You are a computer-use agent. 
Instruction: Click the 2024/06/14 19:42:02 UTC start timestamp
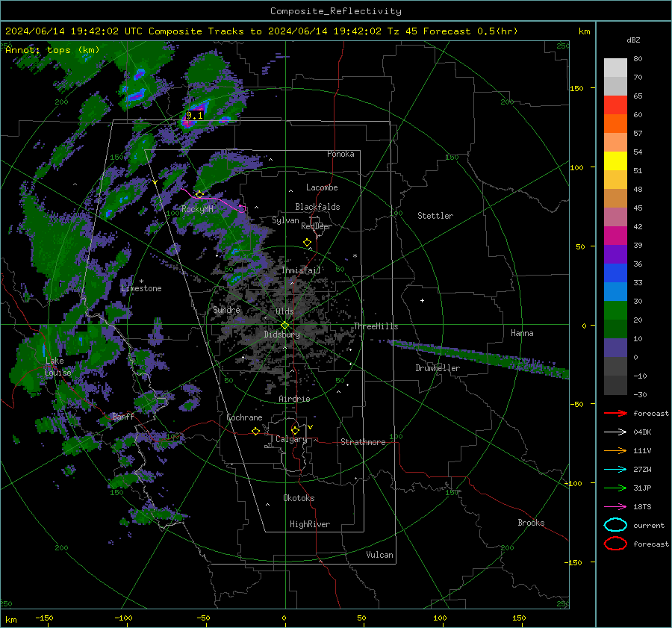pyautogui.click(x=74, y=31)
